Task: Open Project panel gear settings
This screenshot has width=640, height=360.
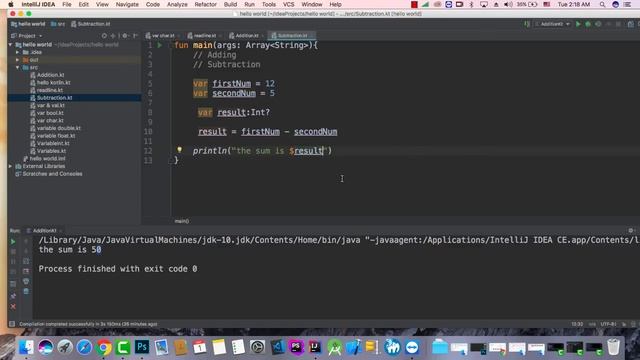Action: (x=125, y=36)
